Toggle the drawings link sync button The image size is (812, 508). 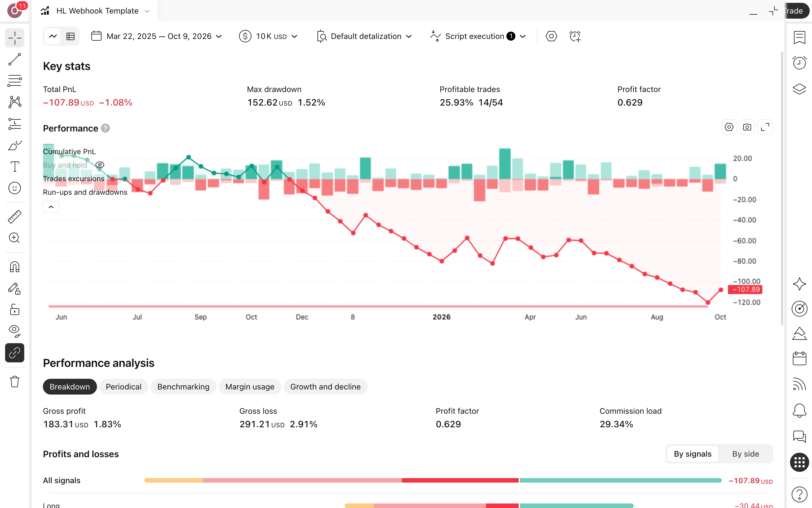14,353
